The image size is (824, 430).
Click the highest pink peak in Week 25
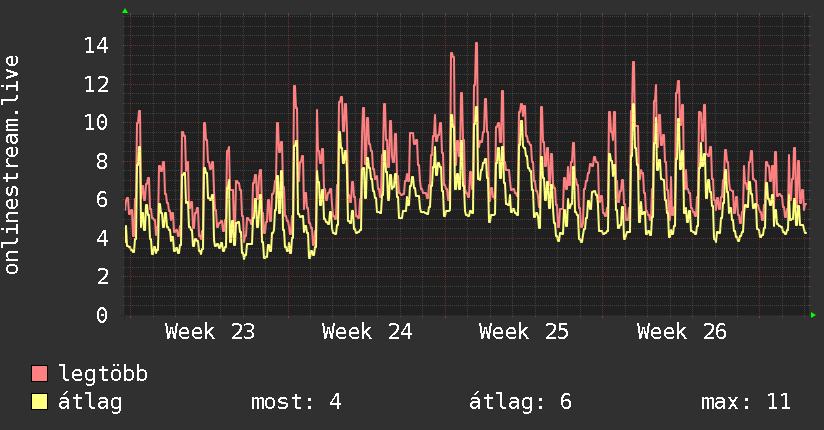click(x=476, y=44)
